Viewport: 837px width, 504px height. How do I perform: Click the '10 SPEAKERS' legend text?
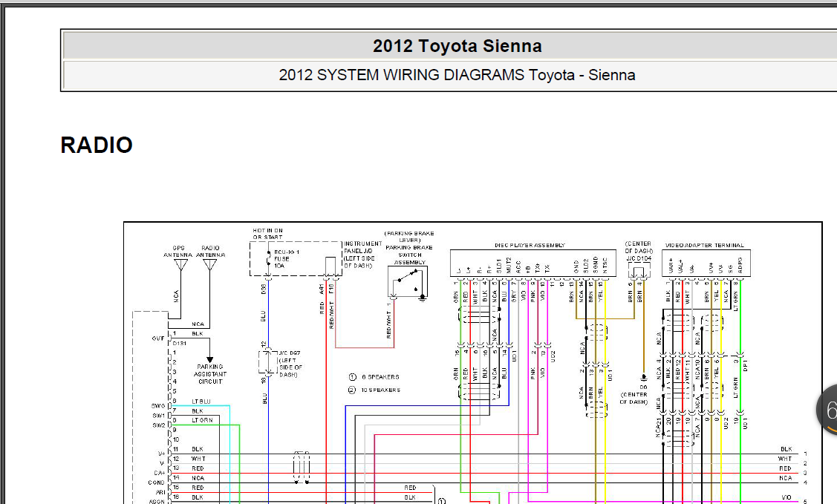tap(380, 390)
